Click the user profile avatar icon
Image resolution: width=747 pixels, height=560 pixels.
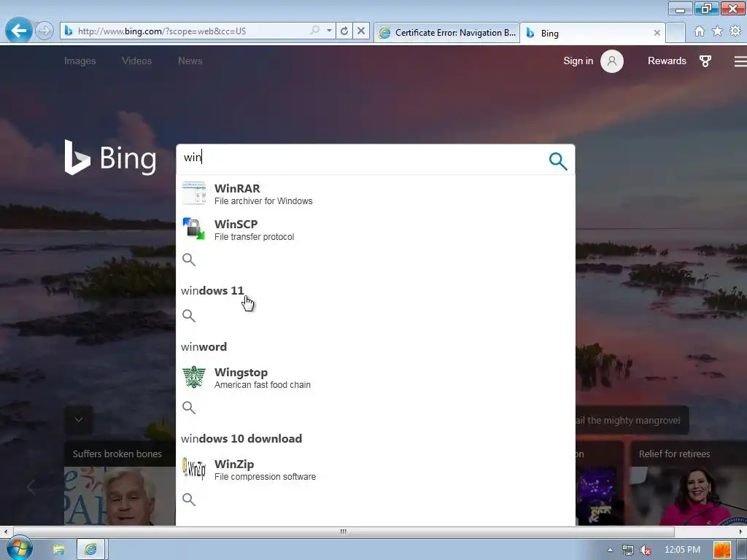[x=612, y=61]
